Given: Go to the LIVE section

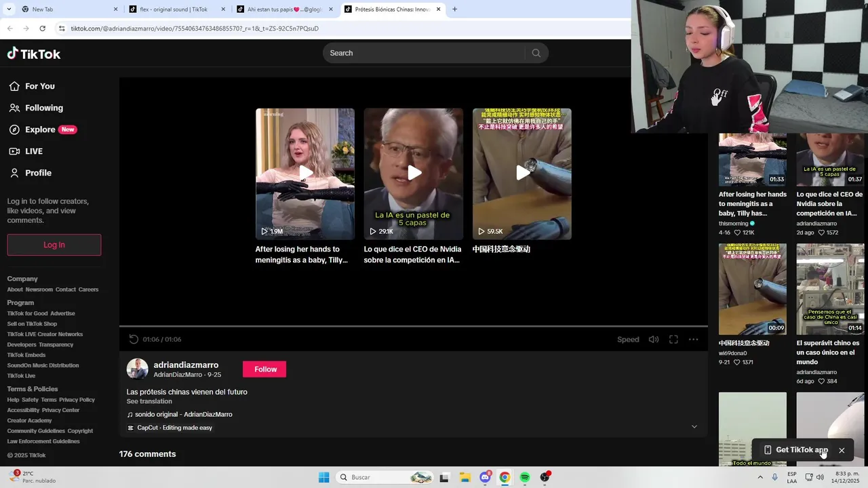Looking at the screenshot, I should (x=26, y=151).
